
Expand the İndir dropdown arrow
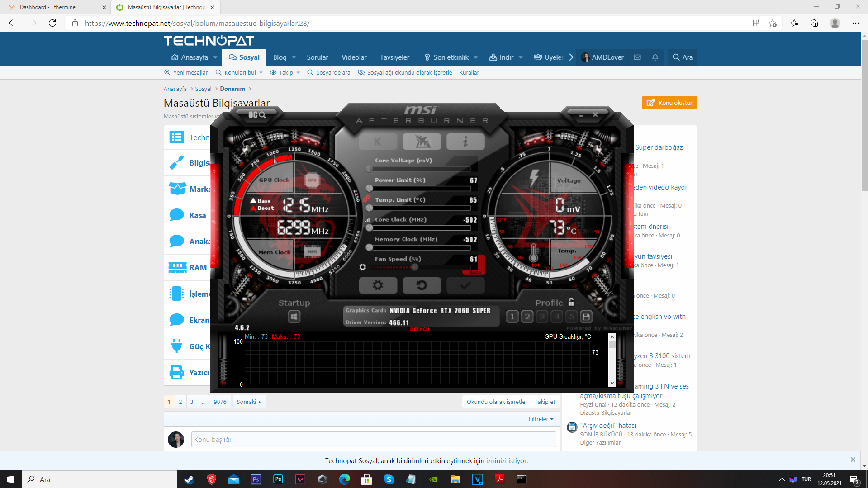[521, 57]
